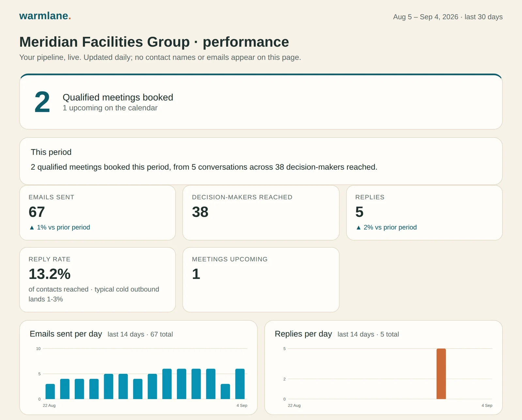522x420 pixels.
Task: Click the 38 value under Decision-Makers Reached
Action: [200, 212]
